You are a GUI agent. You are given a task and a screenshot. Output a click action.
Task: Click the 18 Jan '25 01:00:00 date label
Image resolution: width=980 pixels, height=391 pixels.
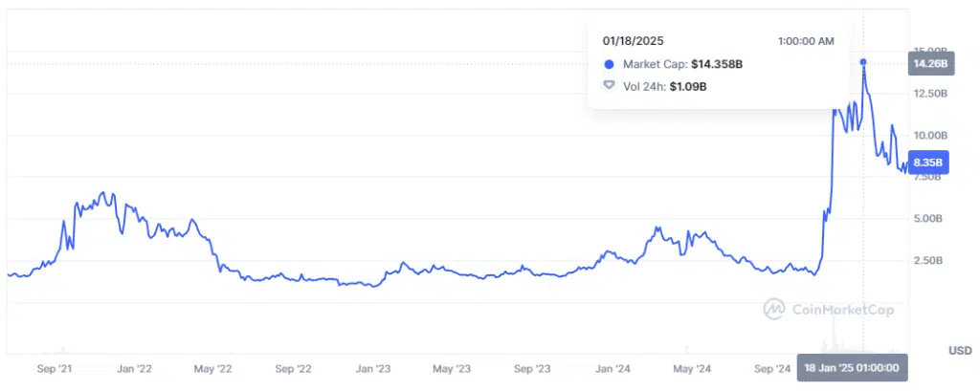(x=853, y=368)
